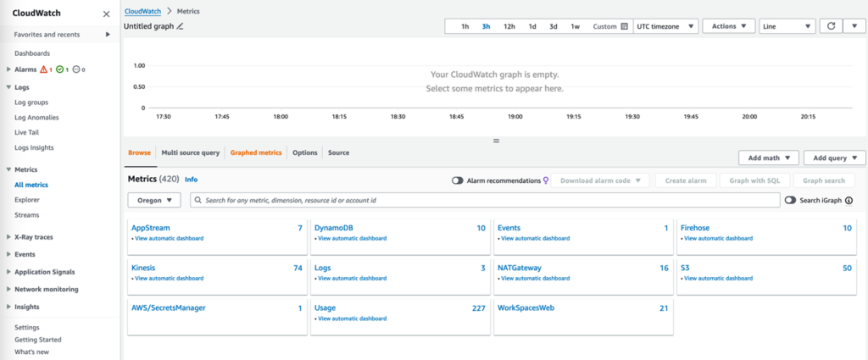Open the Line graph type dropdown
Screen dimensions: 868x360
pos(787,26)
